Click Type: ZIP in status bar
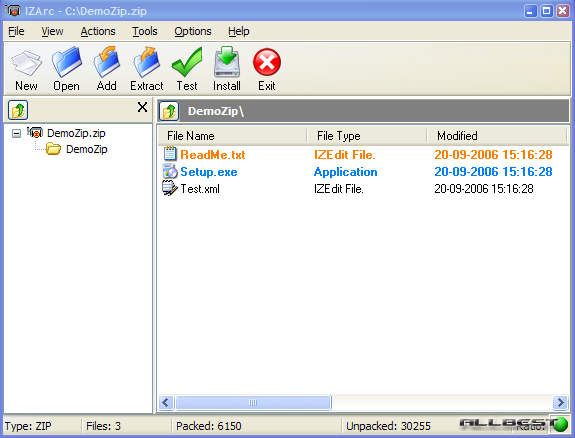This screenshot has height=438, width=575. pos(28,426)
